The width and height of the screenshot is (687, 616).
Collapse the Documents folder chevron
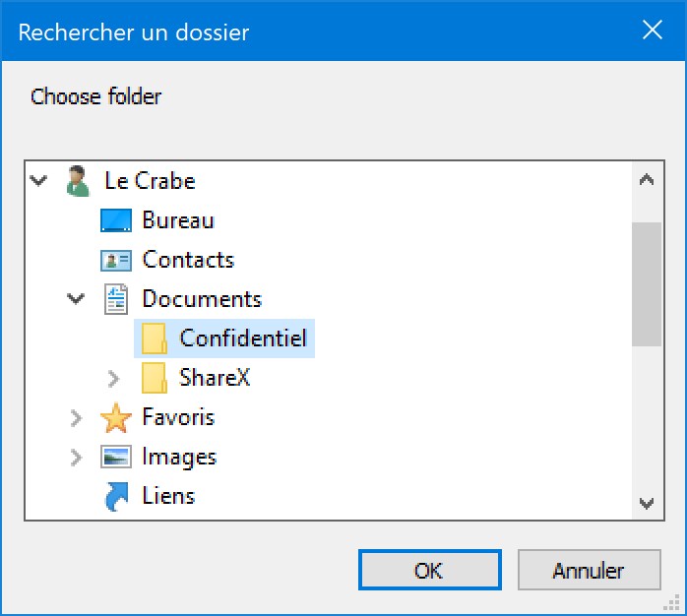click(x=76, y=299)
